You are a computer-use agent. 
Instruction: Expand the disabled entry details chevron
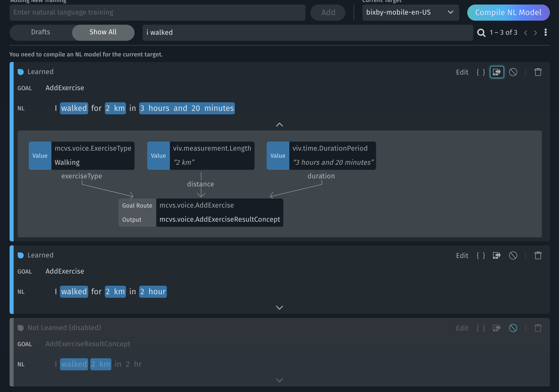(279, 380)
